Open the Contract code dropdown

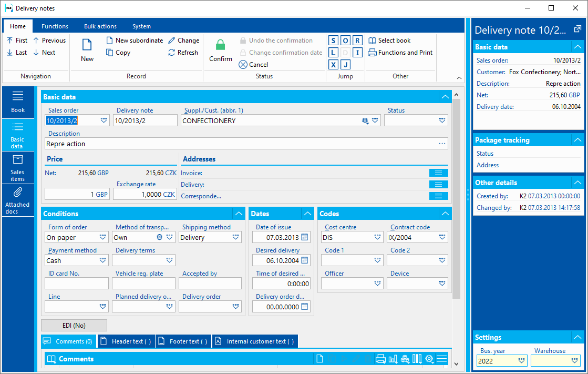click(x=442, y=237)
